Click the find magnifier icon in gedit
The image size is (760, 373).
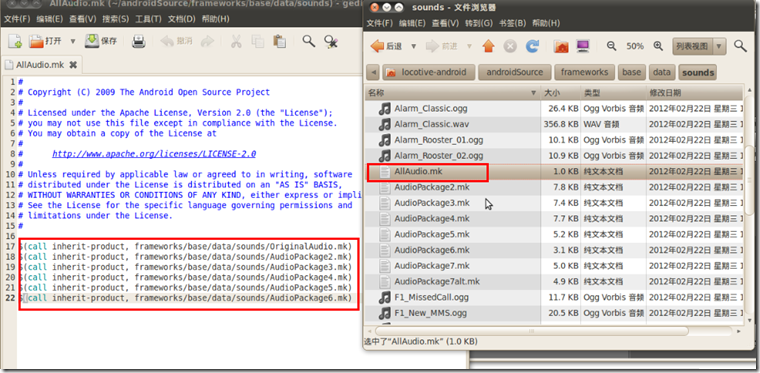308,41
